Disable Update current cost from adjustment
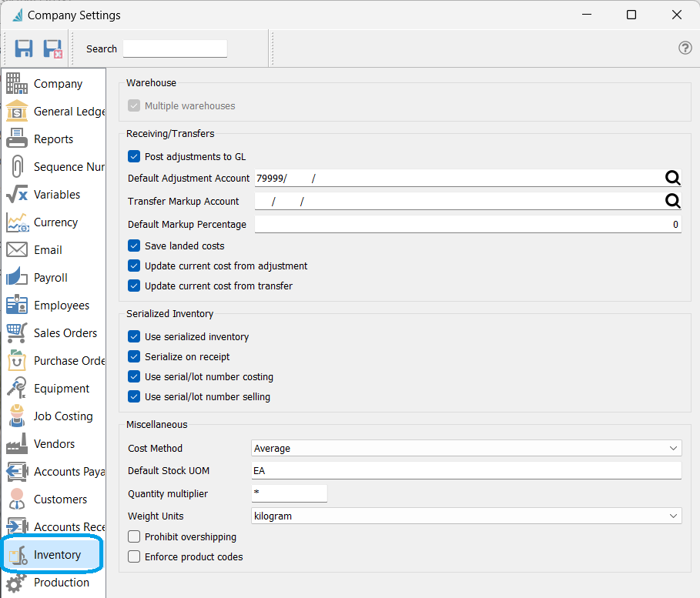 tap(134, 266)
